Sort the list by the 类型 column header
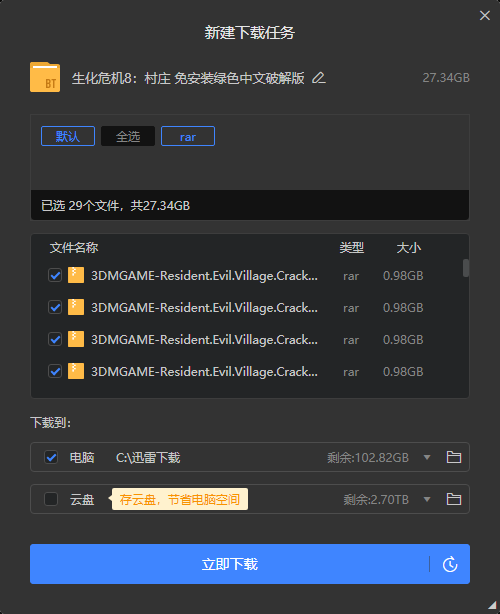This screenshot has width=500, height=614. [352, 248]
